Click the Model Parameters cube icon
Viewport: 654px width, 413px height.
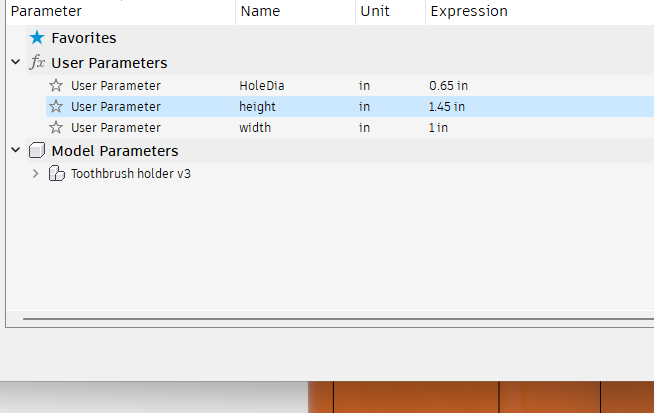37,150
